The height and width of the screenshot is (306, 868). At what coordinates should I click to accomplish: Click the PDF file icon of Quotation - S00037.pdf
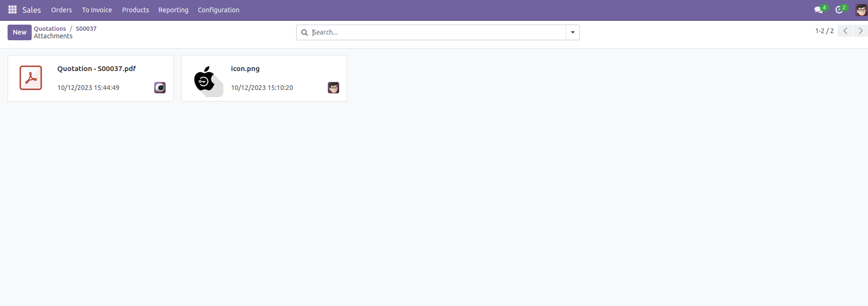pos(31,78)
